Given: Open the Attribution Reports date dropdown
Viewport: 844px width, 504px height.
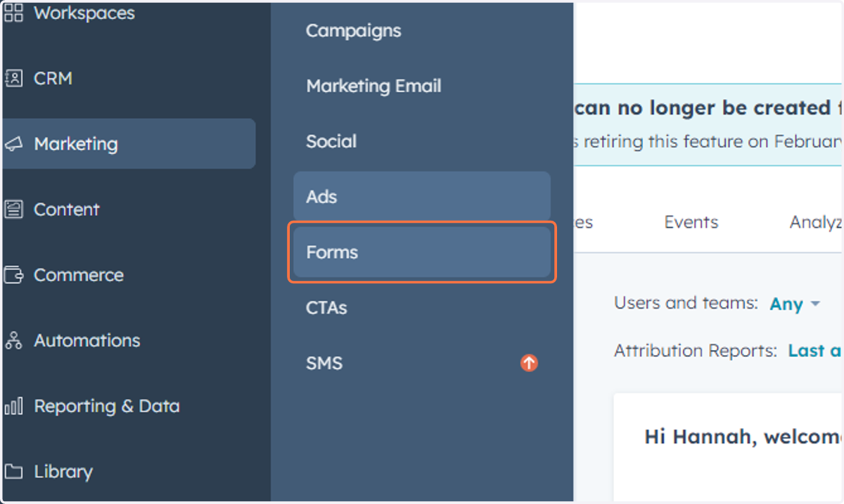Looking at the screenshot, I should click(815, 351).
